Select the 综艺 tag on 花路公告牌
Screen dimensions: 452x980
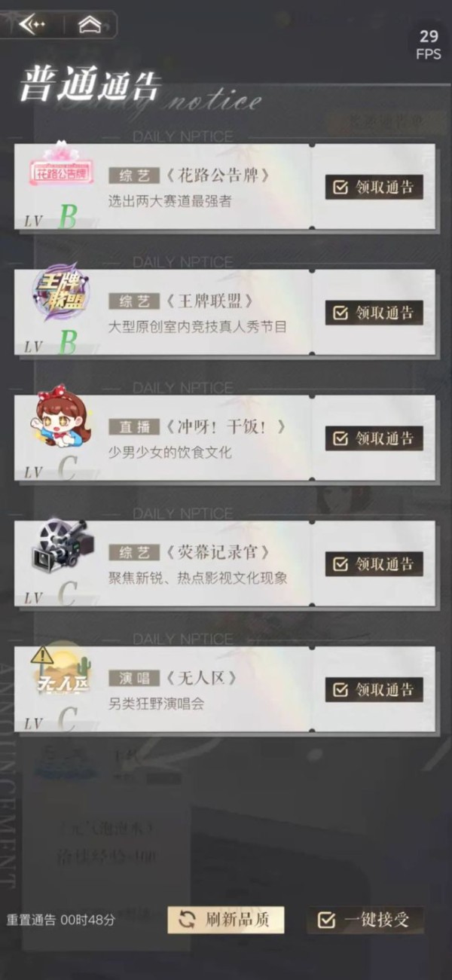pos(134,176)
